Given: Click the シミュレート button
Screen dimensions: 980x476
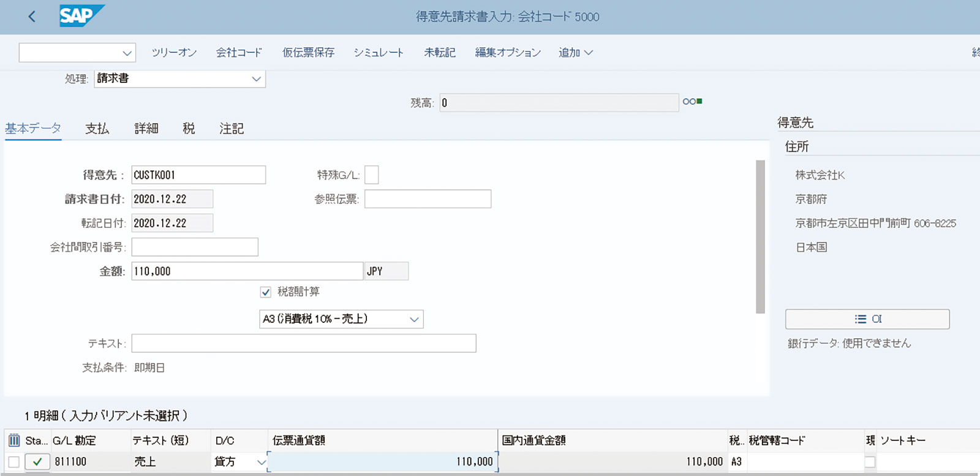Looking at the screenshot, I should pyautogui.click(x=379, y=53).
